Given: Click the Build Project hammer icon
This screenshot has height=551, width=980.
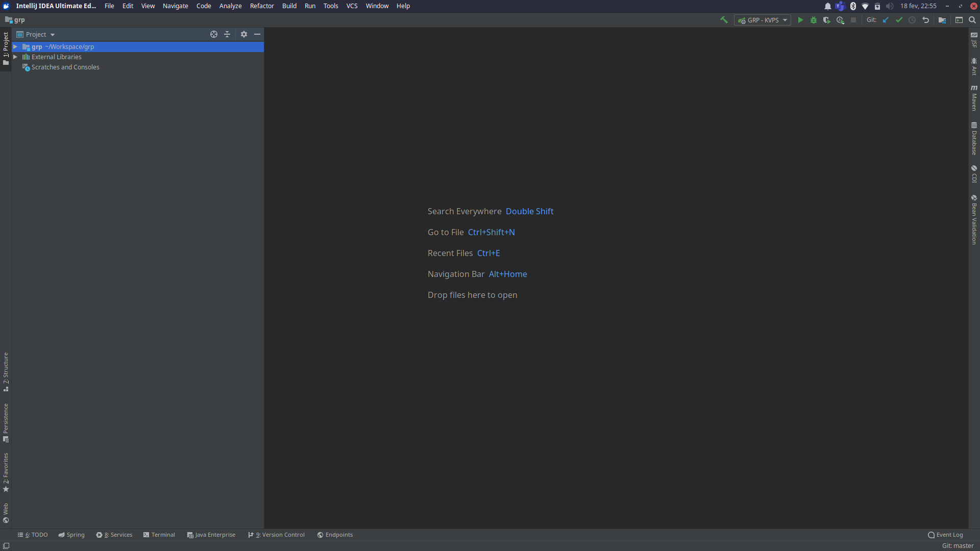Looking at the screenshot, I should [x=724, y=20].
